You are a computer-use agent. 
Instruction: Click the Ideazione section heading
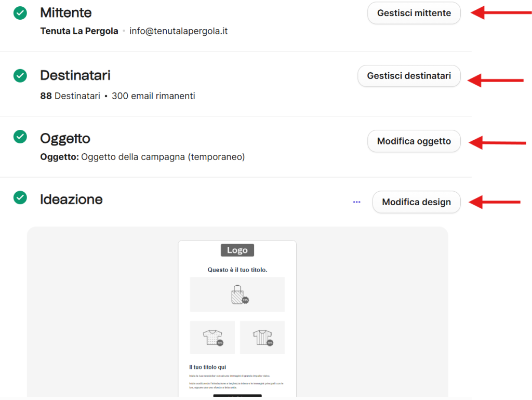(71, 199)
